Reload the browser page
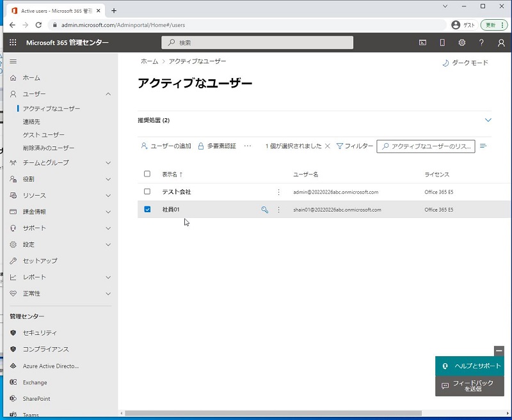The image size is (512, 420). pyautogui.click(x=38, y=25)
